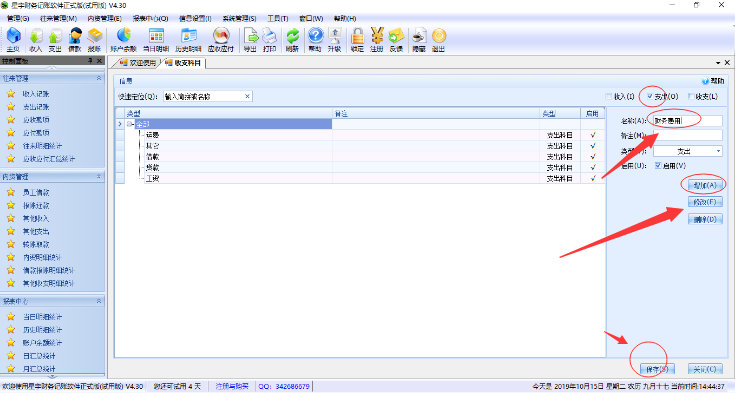Open the 应收应付 toolbar icon
738x393 pixels.
pyautogui.click(x=221, y=39)
